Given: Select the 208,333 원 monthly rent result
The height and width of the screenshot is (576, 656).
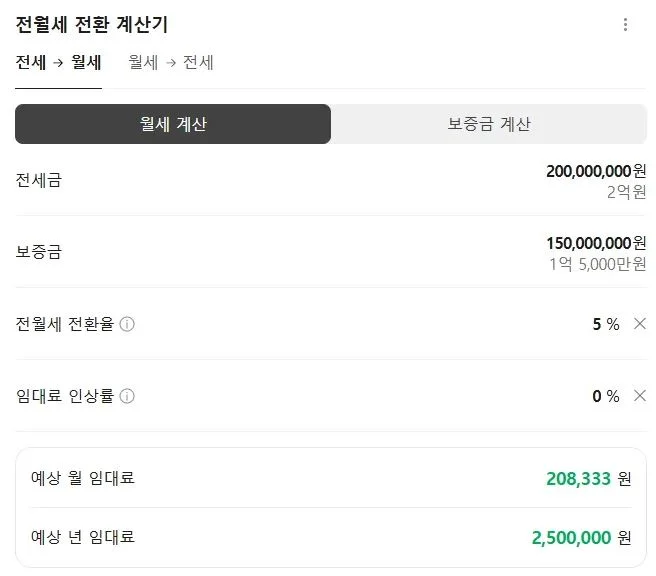Looking at the screenshot, I should pyautogui.click(x=577, y=479).
